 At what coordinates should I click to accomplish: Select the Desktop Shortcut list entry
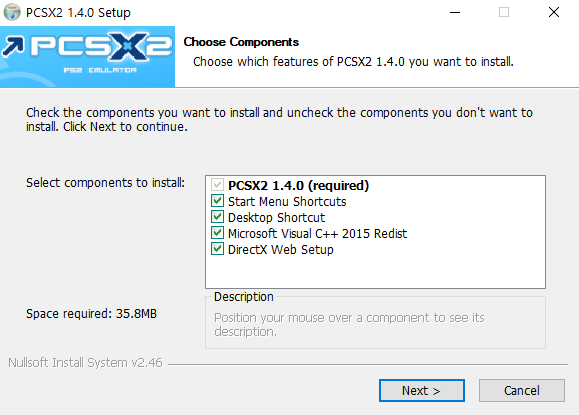(x=276, y=217)
